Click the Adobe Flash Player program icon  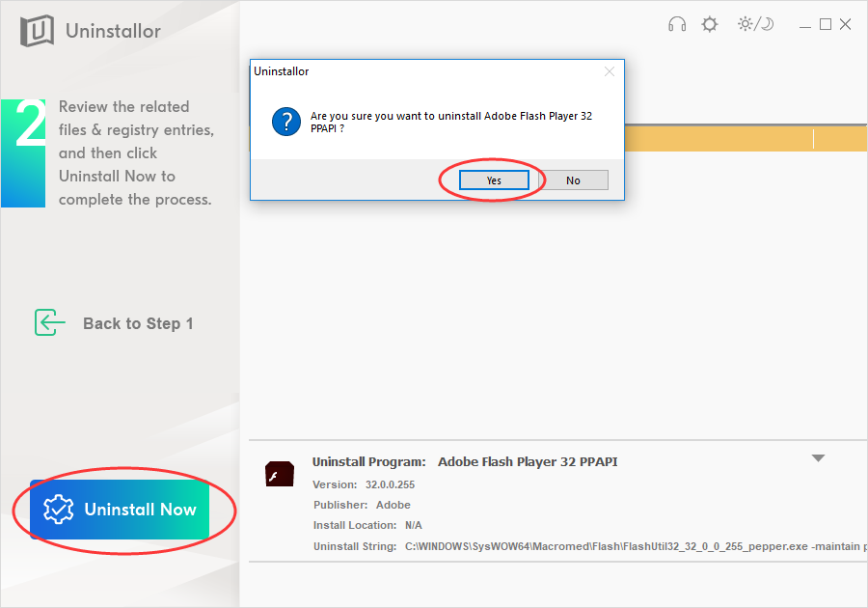click(x=280, y=474)
